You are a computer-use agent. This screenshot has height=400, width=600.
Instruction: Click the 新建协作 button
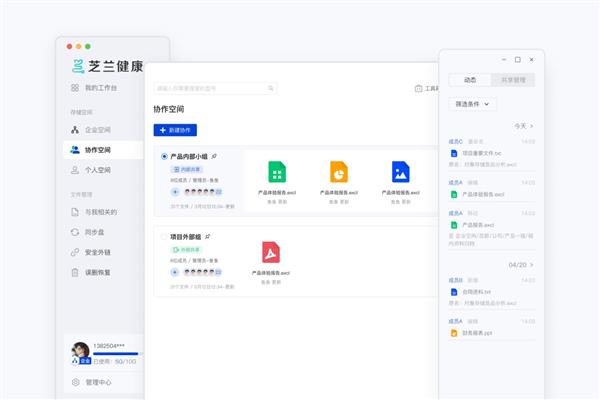[176, 130]
